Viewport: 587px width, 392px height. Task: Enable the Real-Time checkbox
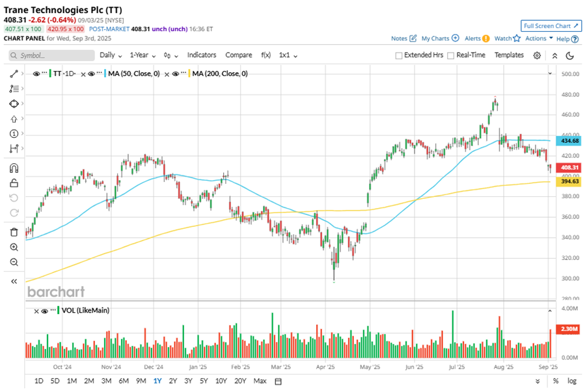451,55
